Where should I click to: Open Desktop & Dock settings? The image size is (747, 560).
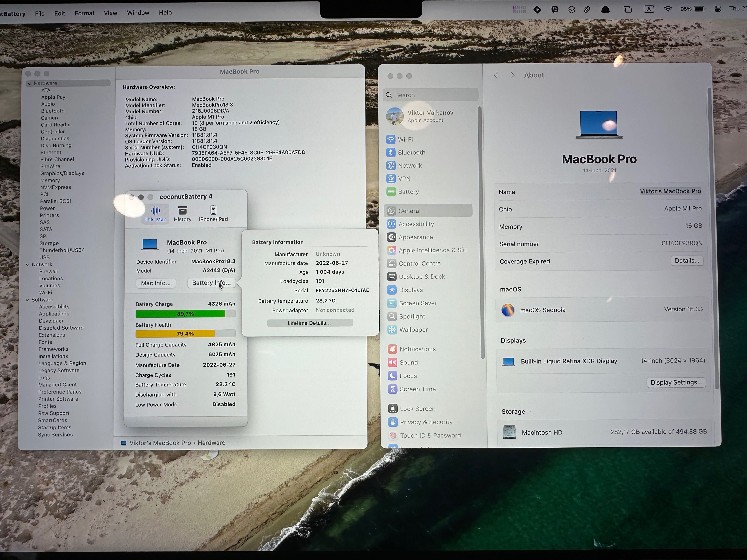click(x=416, y=276)
